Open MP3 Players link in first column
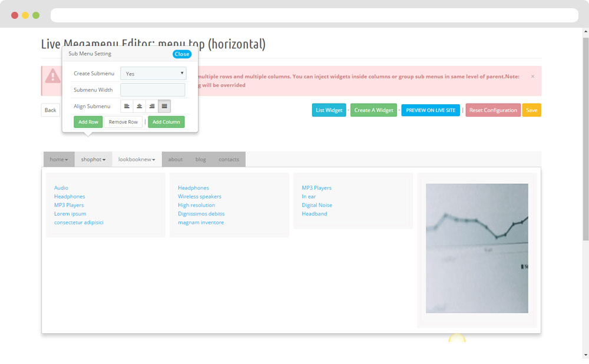This screenshot has width=589, height=364. coord(69,205)
